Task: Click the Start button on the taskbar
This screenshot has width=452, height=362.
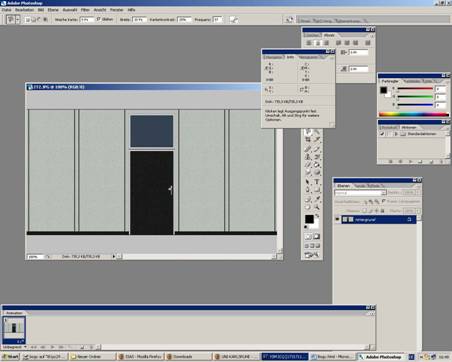Action: [11, 357]
